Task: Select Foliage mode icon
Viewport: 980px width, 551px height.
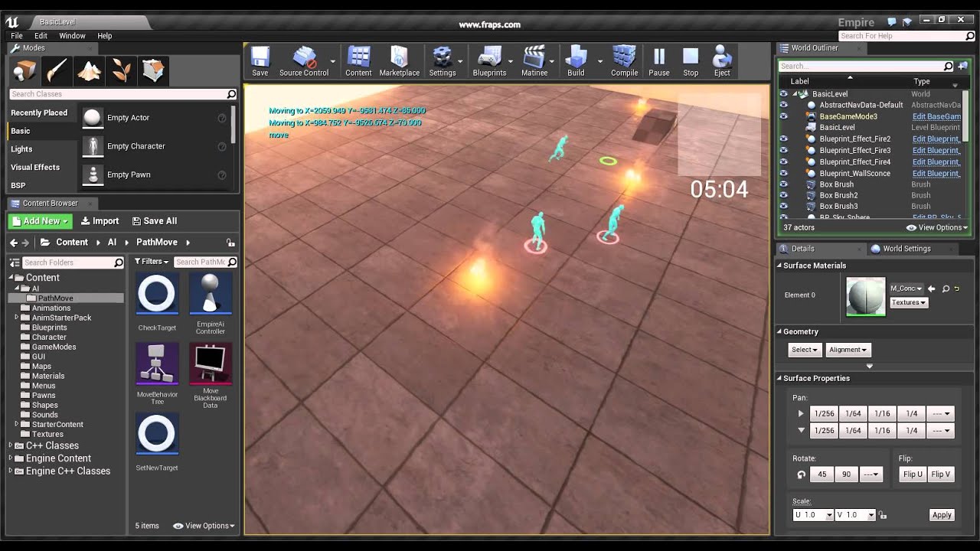Action: point(121,71)
